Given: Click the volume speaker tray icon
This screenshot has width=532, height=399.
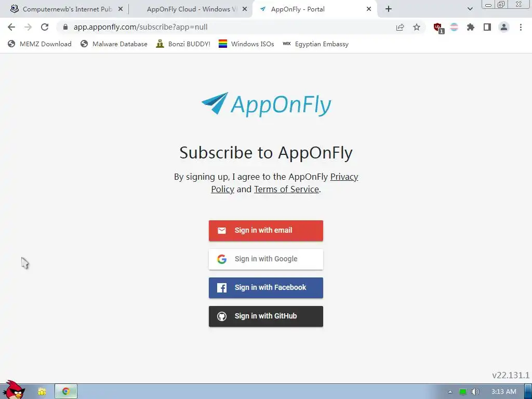Looking at the screenshot, I should 475,392.
